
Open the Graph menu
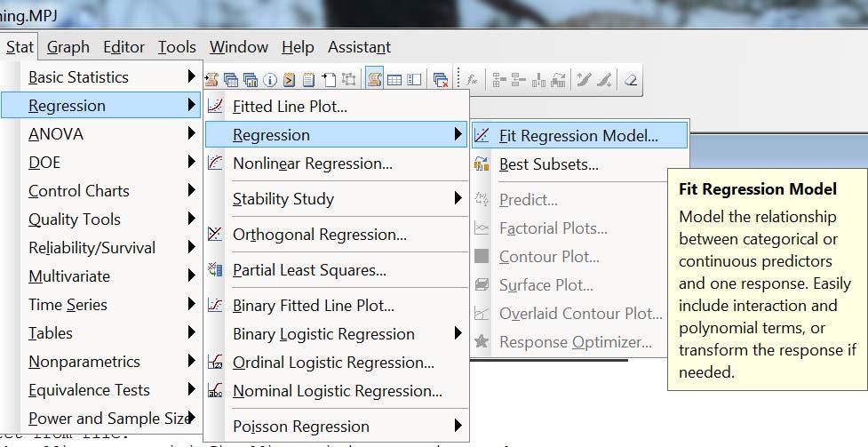pyautogui.click(x=68, y=47)
